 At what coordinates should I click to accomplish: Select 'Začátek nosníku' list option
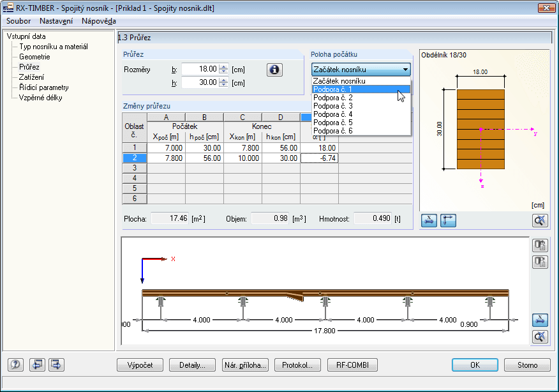coord(361,81)
